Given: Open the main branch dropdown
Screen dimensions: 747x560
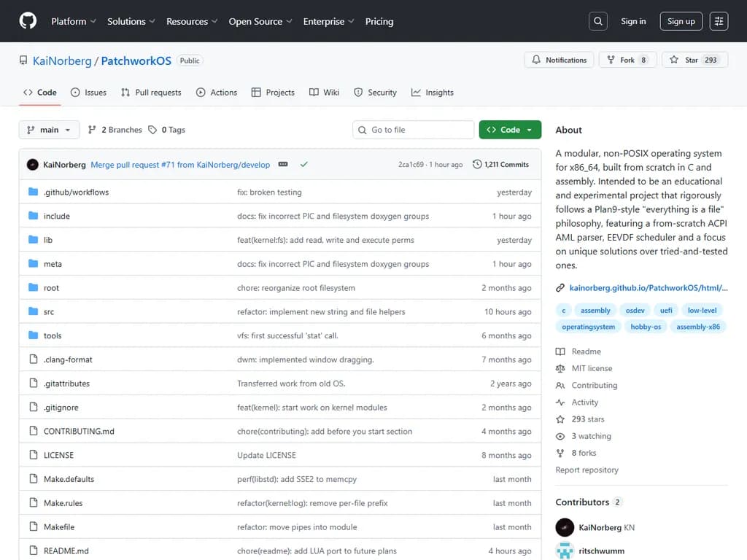Looking at the screenshot, I should [49, 130].
